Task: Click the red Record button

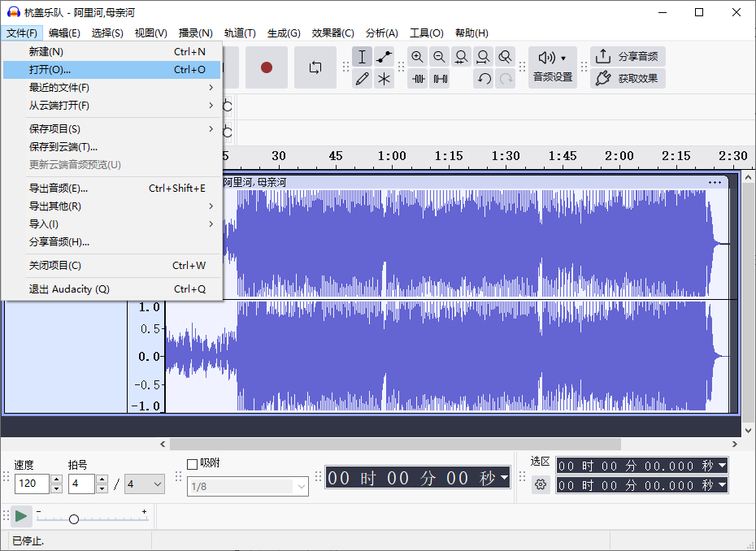Action: tap(266, 67)
